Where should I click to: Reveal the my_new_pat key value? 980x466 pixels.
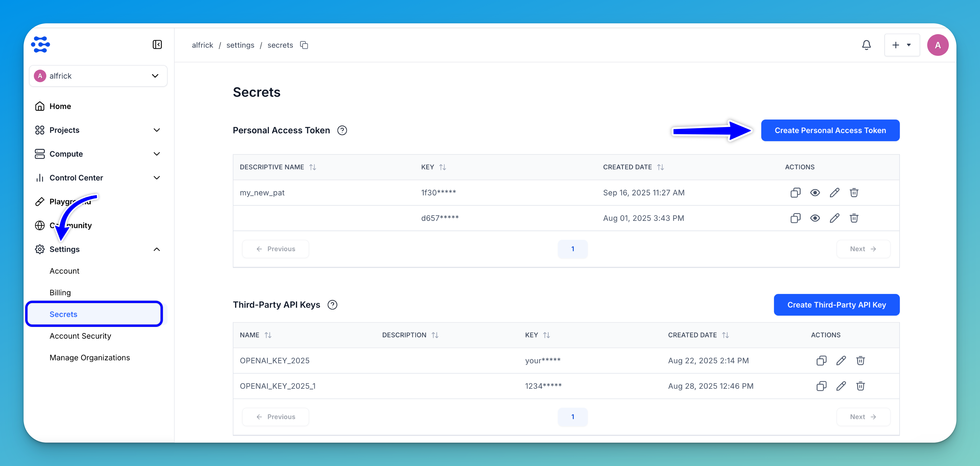click(815, 193)
